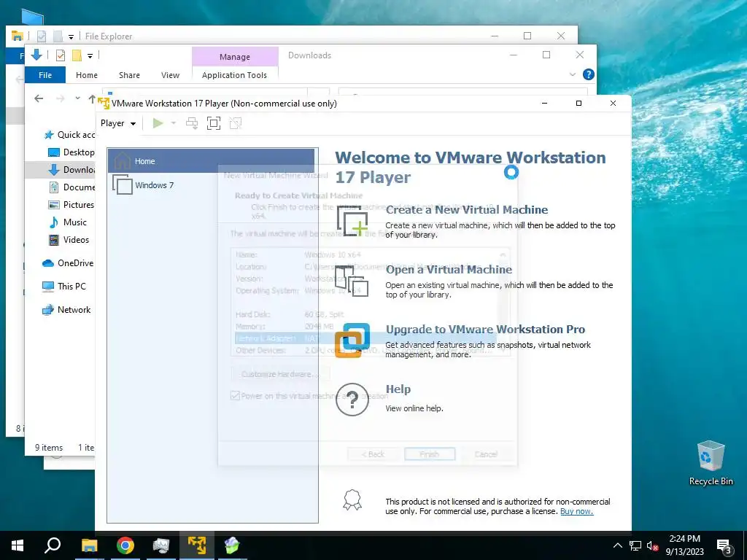Click Upgrade to VMware Workstation Pro heading
The image size is (747, 560).
[x=485, y=330]
